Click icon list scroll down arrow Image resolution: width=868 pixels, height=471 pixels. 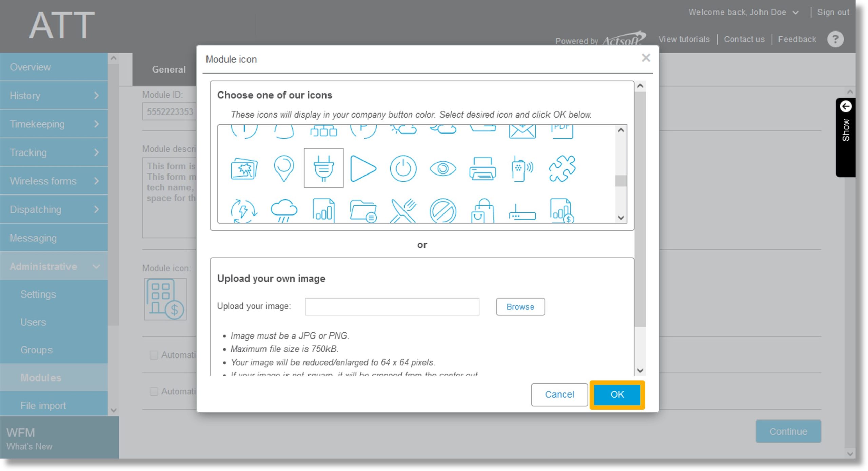(621, 218)
